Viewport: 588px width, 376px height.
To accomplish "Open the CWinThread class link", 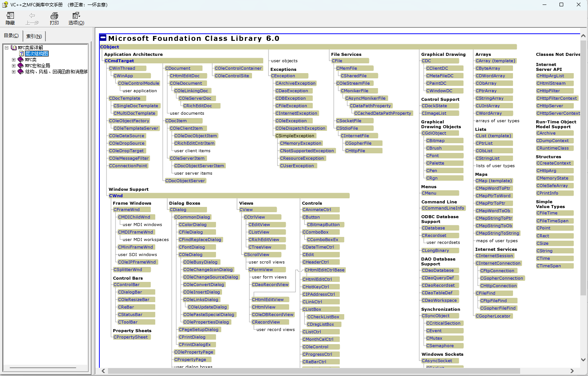I will [122, 68].
